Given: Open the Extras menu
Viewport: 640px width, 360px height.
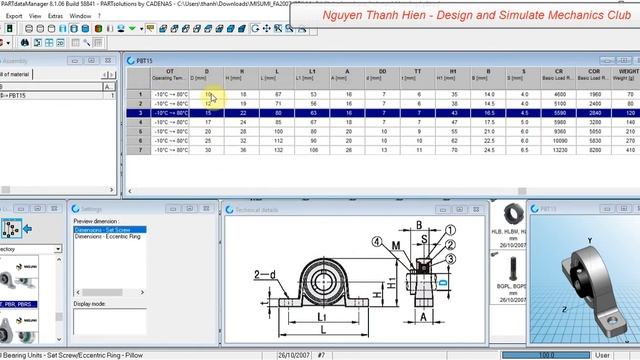Looking at the screenshot, I should [56, 16].
